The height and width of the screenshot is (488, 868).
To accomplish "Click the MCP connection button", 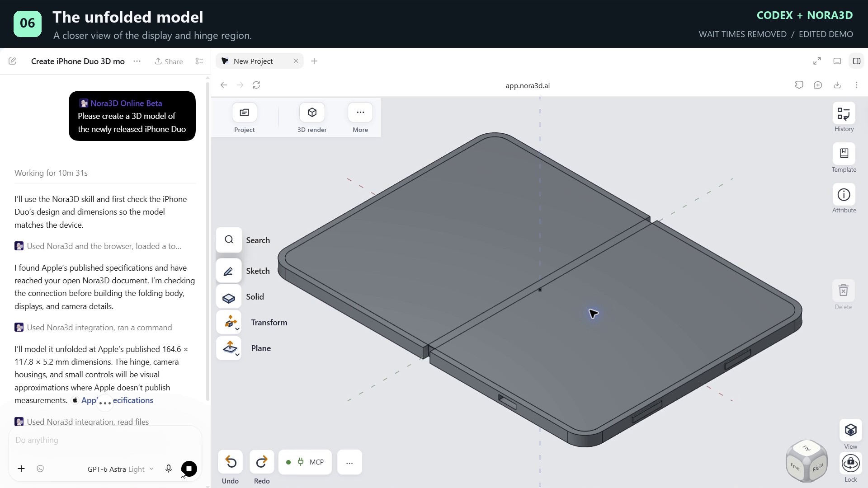I will (305, 462).
